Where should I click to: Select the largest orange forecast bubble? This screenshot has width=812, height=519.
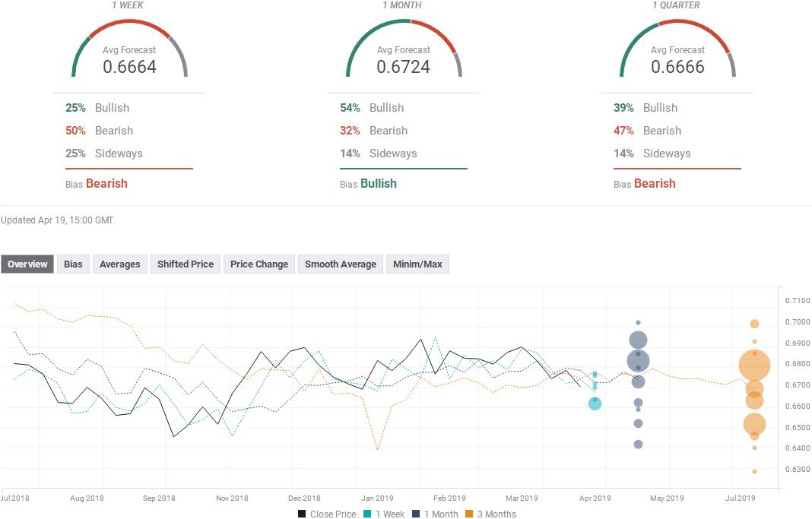pos(754,366)
